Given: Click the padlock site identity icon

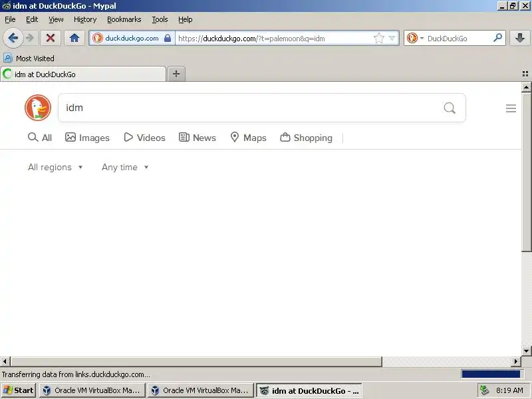Looking at the screenshot, I should tap(168, 38).
